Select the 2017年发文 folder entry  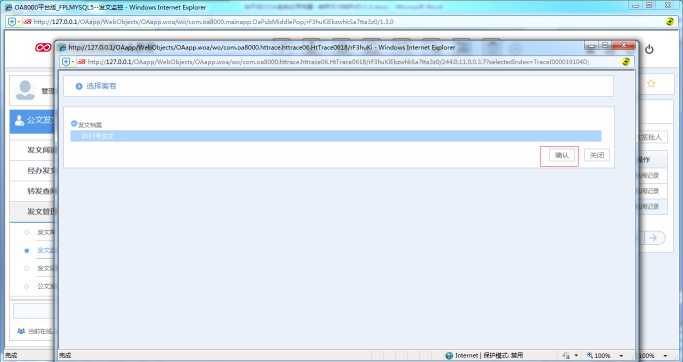(x=336, y=136)
